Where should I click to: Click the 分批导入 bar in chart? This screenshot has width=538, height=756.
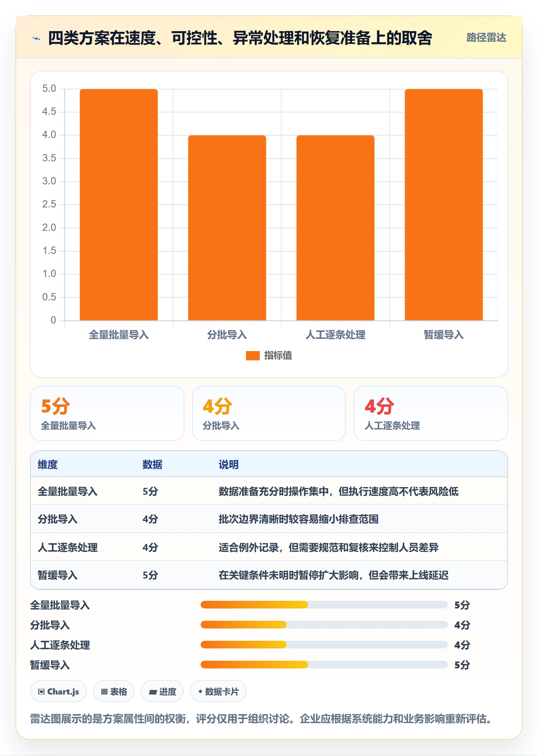[x=227, y=228]
